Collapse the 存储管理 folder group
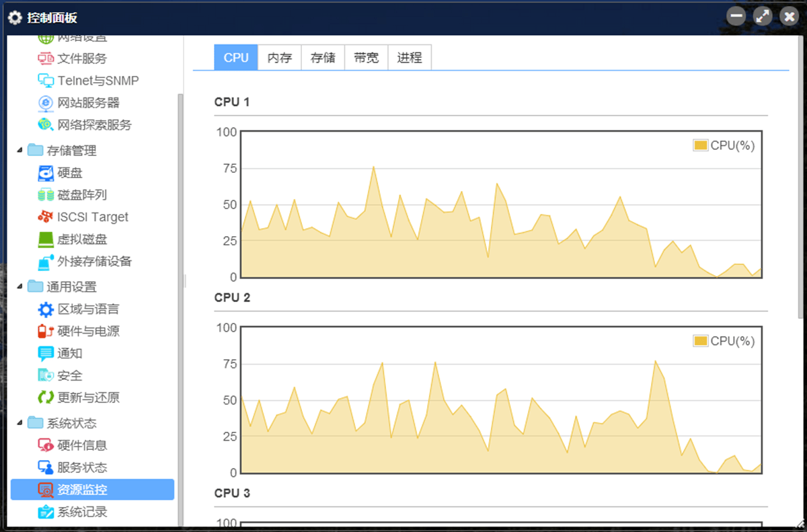 20,151
